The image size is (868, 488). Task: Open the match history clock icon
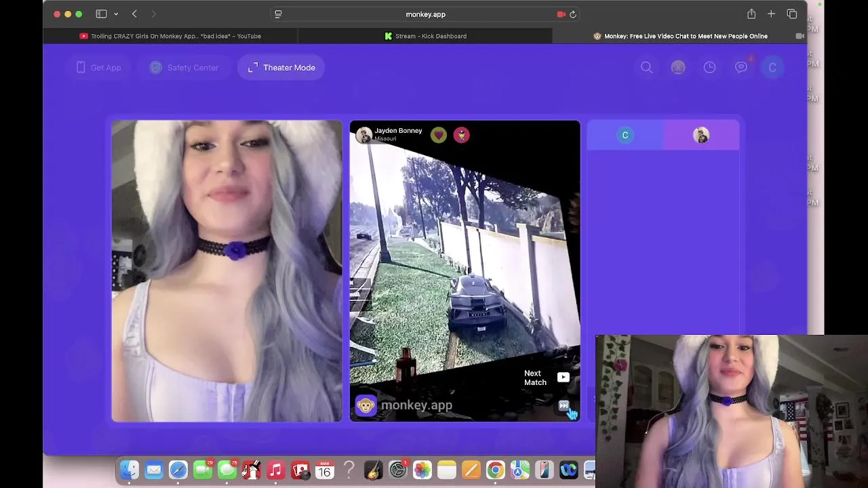click(x=709, y=67)
